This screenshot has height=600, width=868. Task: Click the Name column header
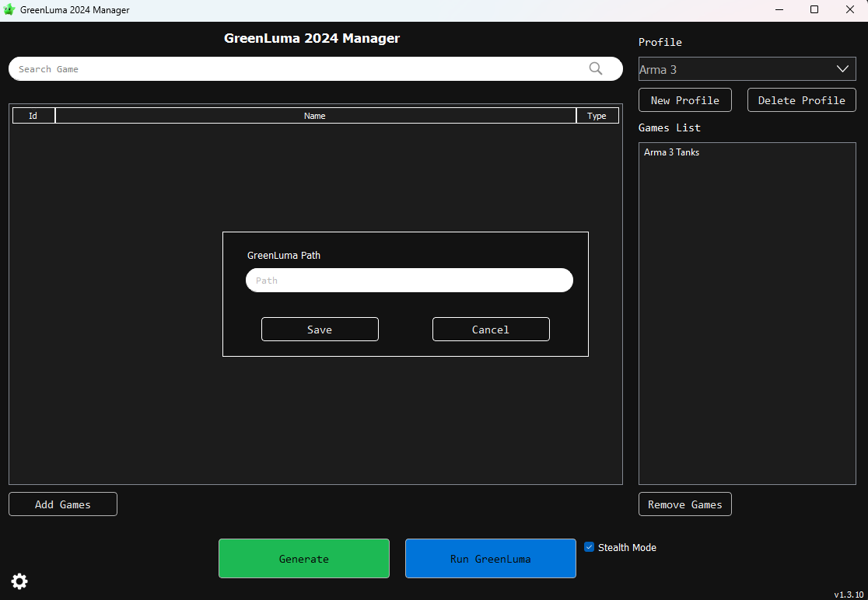click(x=315, y=116)
